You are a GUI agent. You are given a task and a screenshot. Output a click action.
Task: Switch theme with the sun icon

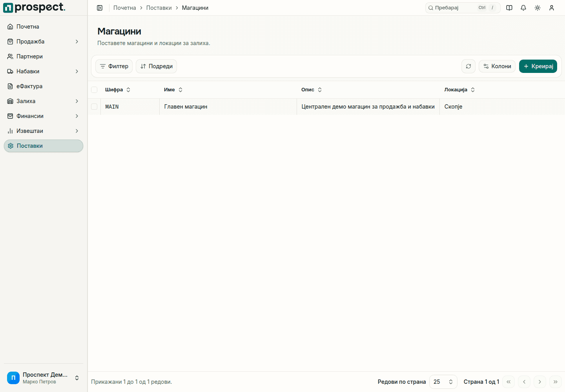pos(538,8)
